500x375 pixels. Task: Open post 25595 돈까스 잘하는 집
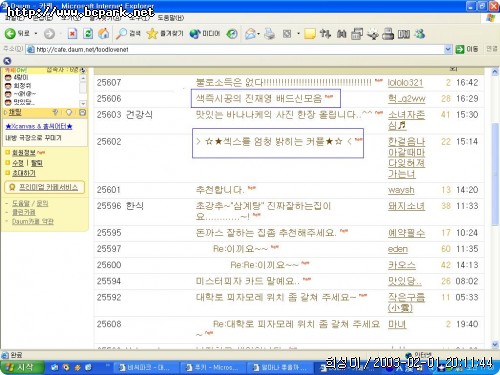(266, 232)
